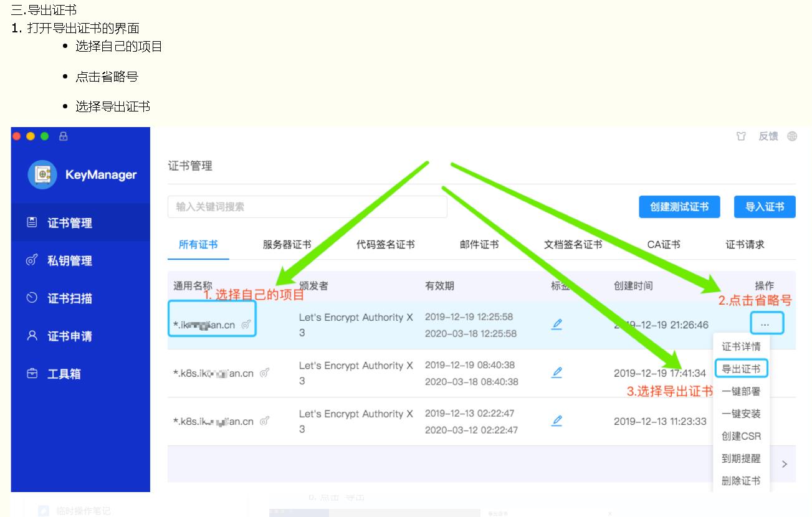Open 证书申请 from the sidebar
The height and width of the screenshot is (517, 812).
[80, 336]
